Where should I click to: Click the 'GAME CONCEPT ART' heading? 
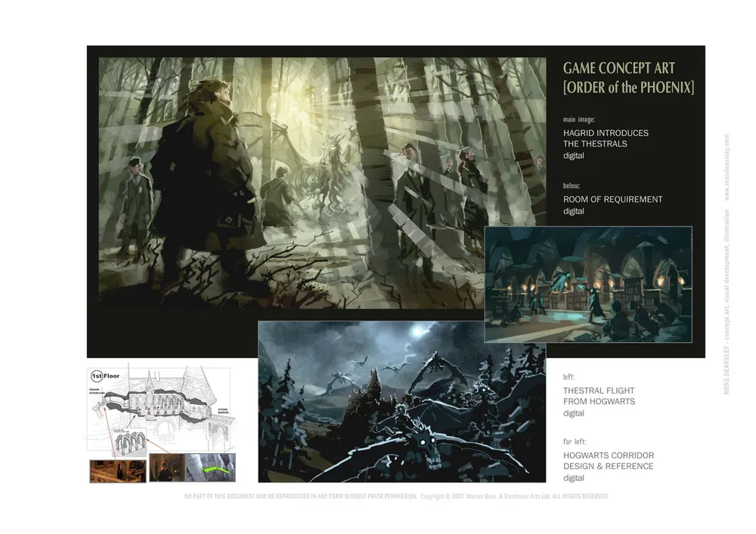[x=618, y=69]
